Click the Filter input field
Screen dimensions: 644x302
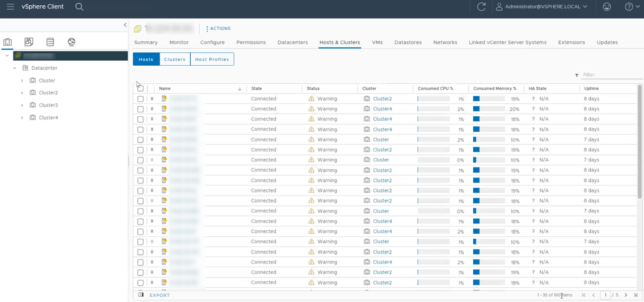pyautogui.click(x=609, y=75)
